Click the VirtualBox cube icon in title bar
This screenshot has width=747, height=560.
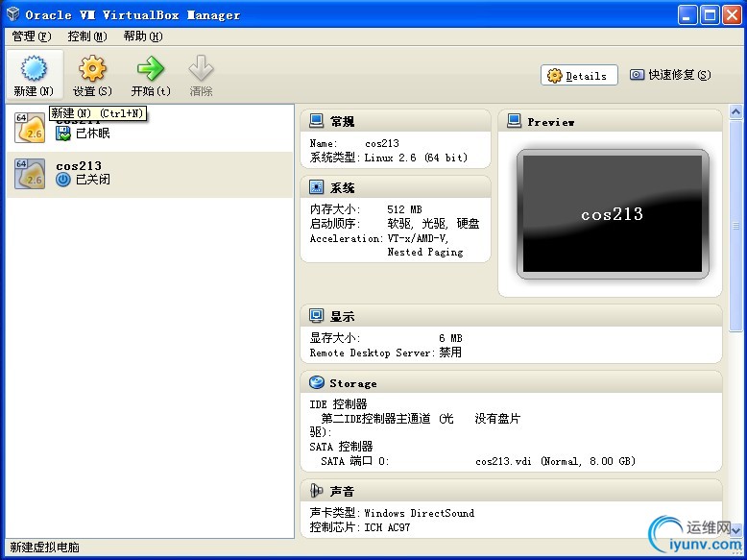click(x=12, y=13)
